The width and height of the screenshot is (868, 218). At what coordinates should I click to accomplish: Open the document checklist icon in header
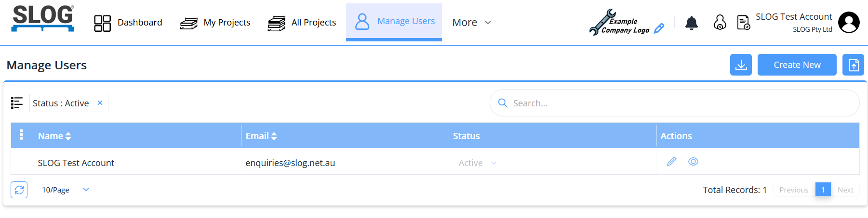(743, 23)
